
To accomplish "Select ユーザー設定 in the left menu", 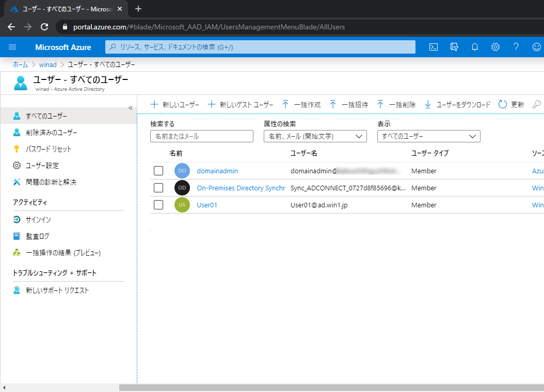I will pos(68,166).
